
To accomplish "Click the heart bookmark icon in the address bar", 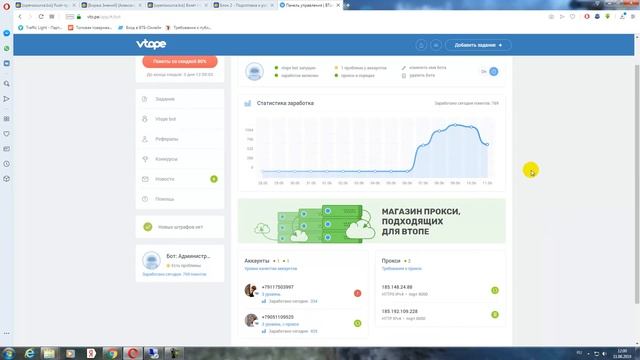I will click(573, 17).
